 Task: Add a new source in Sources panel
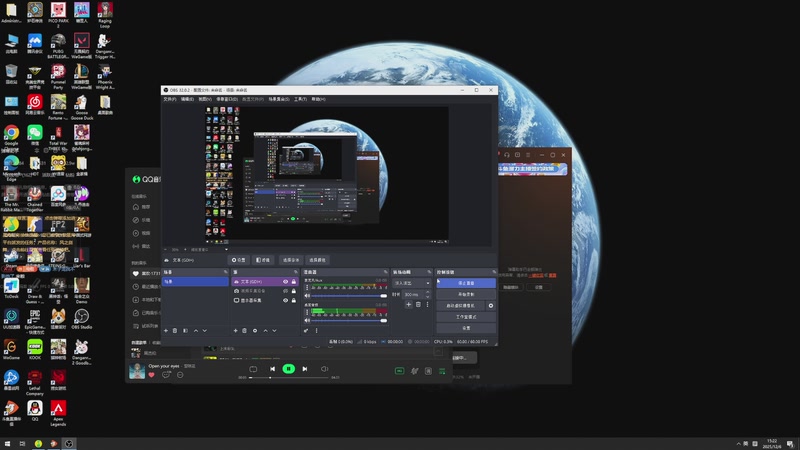tap(235, 330)
